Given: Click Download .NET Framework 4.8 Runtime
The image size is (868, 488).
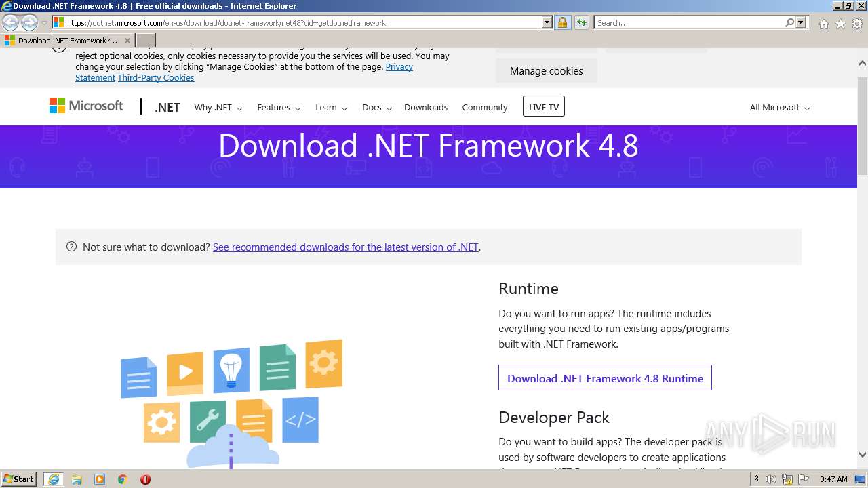Looking at the screenshot, I should pyautogui.click(x=605, y=378).
